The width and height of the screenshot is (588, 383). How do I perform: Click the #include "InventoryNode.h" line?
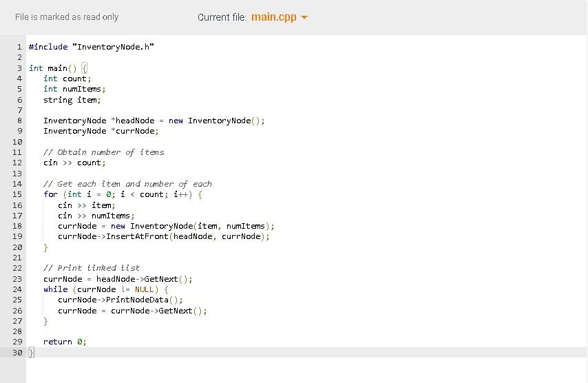(92, 47)
